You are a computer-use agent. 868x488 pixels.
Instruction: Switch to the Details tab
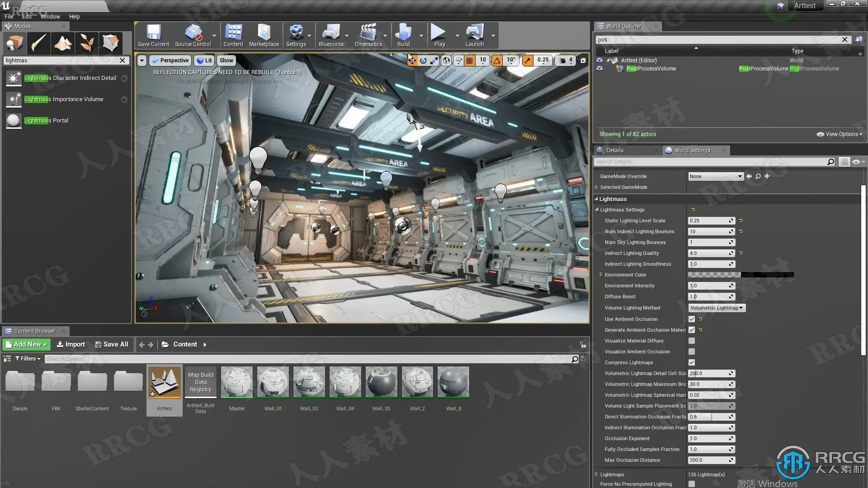click(614, 150)
